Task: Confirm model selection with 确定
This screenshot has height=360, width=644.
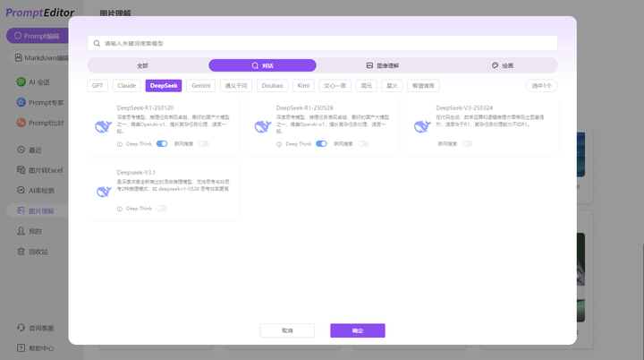Action: [x=358, y=330]
